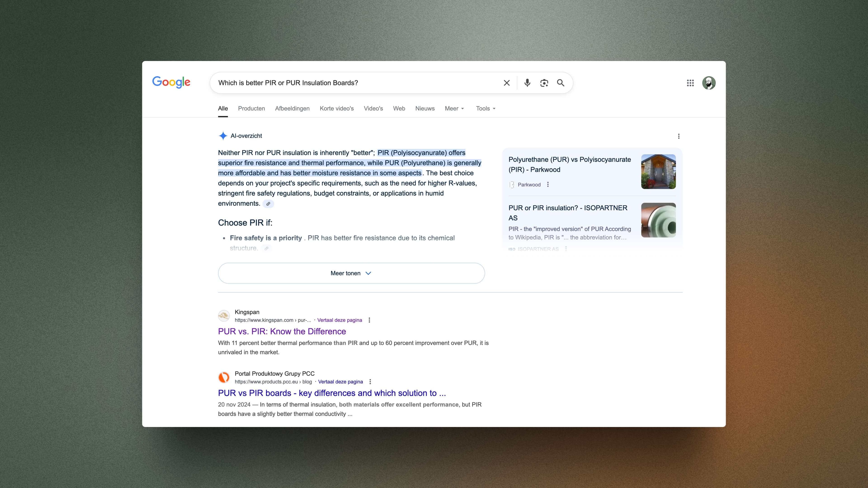868x488 pixels.
Task: Switch to the Afbeeldingen tab
Action: (292, 108)
